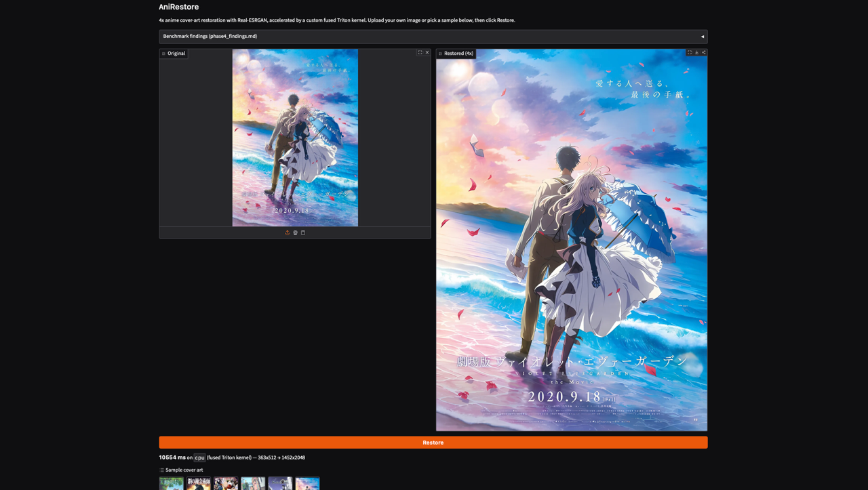Select the sixth sample cover thumbnail
This screenshot has width=868, height=490.
307,483
